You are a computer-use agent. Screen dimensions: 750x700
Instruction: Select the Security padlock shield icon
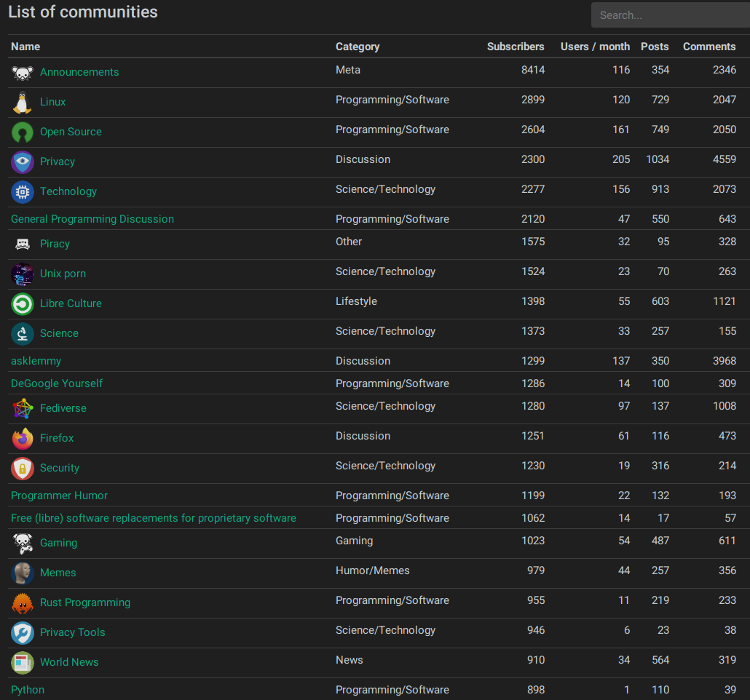pos(23,469)
